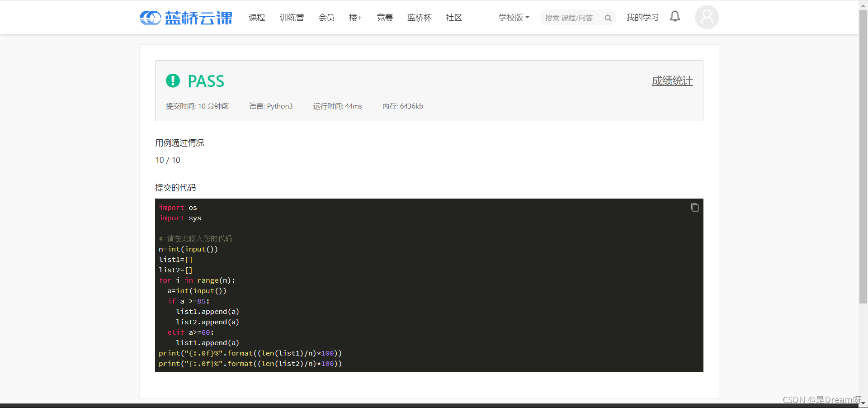Click the code line if a >=85:
This screenshot has width=868, height=408.
[x=189, y=301]
